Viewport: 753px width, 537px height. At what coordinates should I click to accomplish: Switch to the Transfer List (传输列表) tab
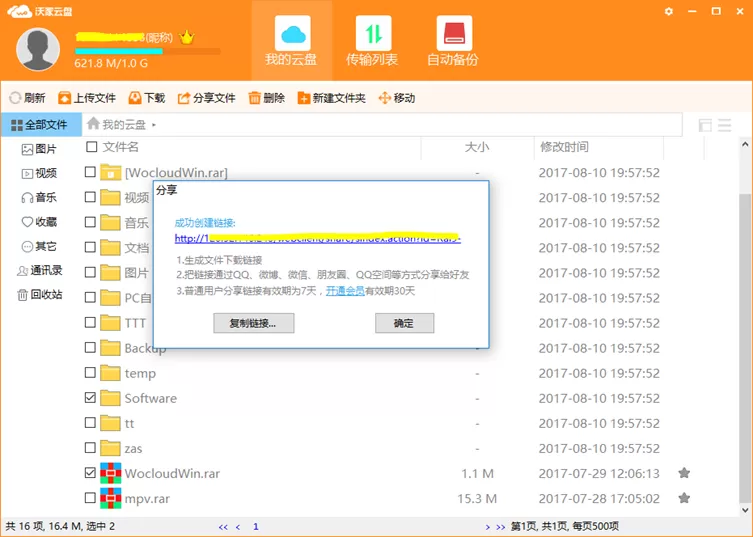coord(373,41)
